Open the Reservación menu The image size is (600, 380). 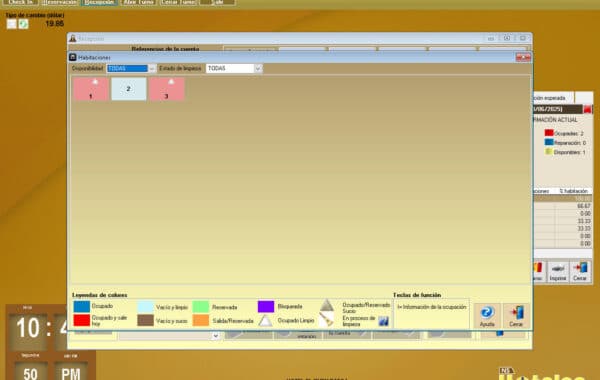[59, 2]
